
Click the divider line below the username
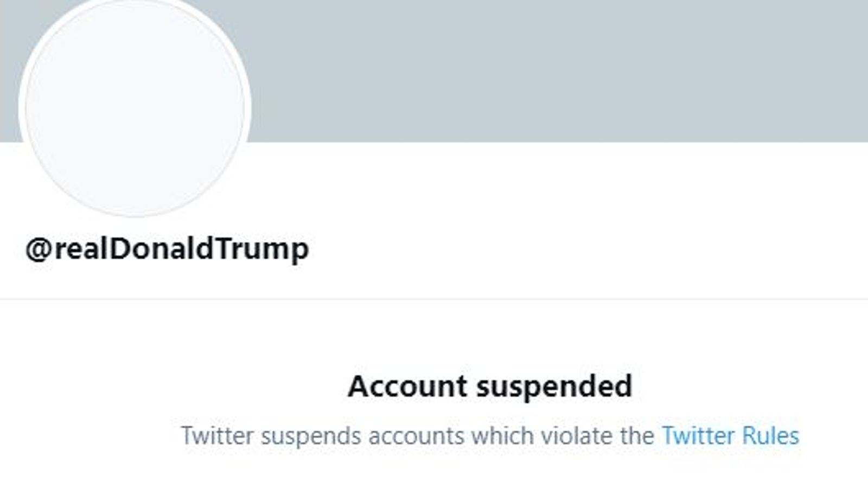434,297
